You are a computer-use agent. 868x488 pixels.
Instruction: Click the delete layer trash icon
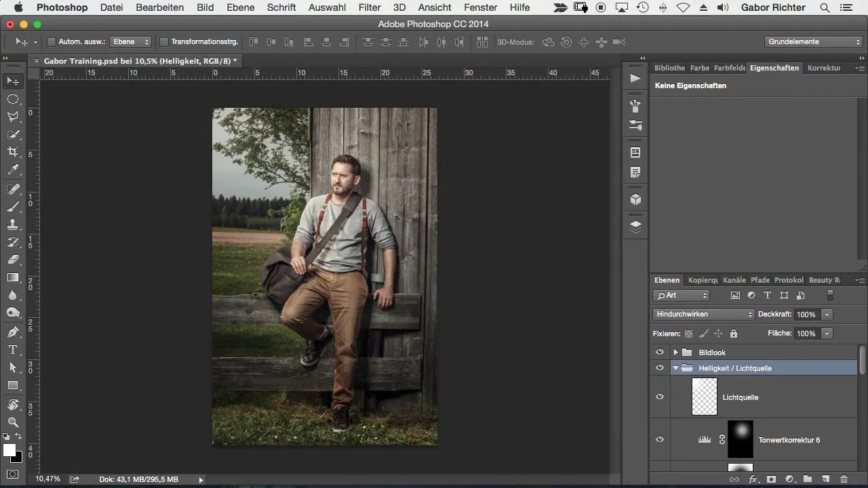click(844, 479)
